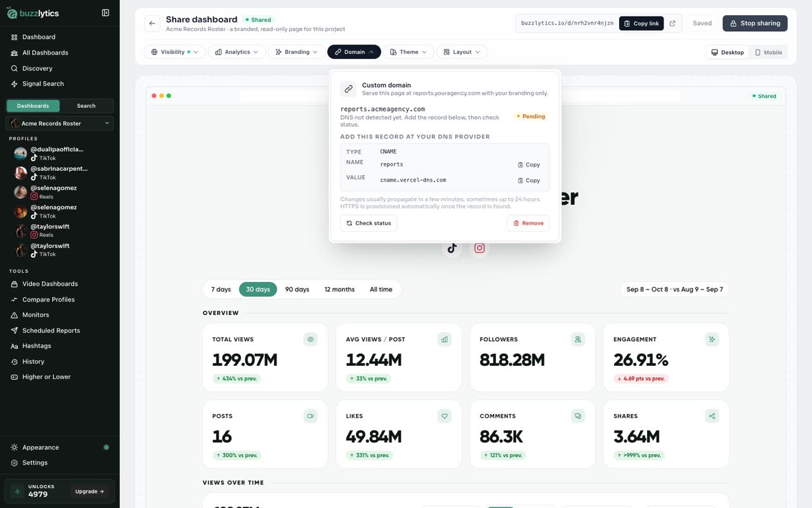The image size is (812, 508).
Task: Select the 12 months range
Action: 339,290
